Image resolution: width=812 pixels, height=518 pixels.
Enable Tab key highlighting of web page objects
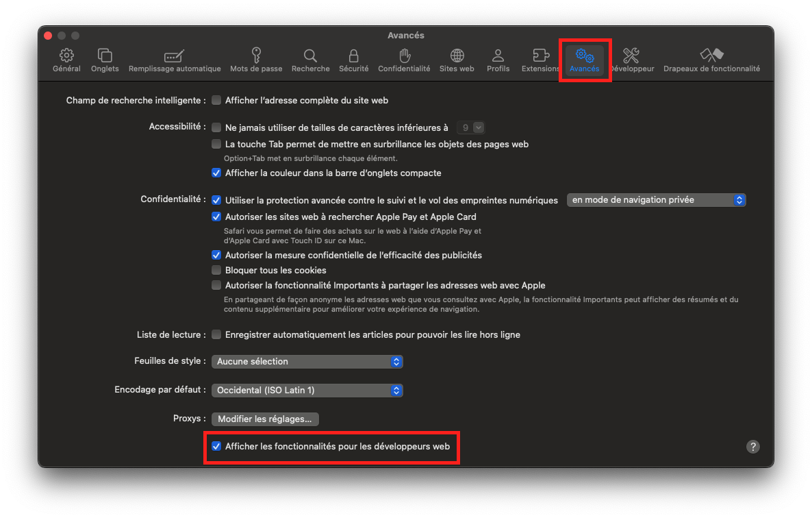coord(216,144)
